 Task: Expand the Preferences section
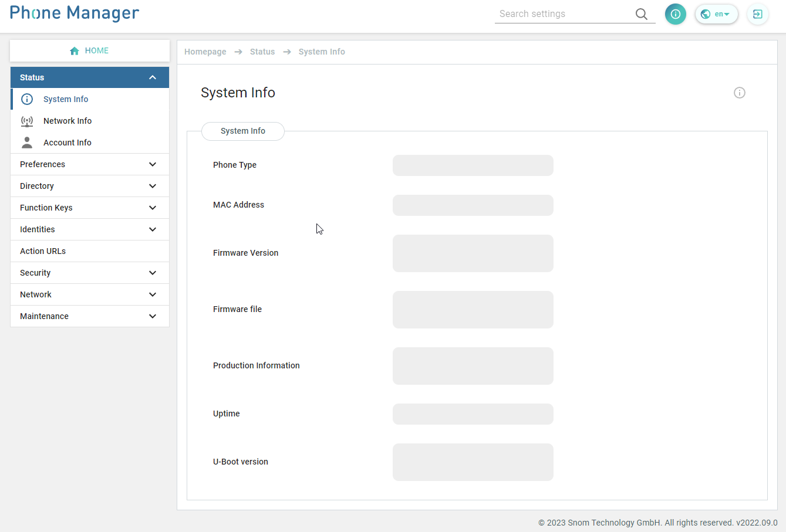coord(90,164)
